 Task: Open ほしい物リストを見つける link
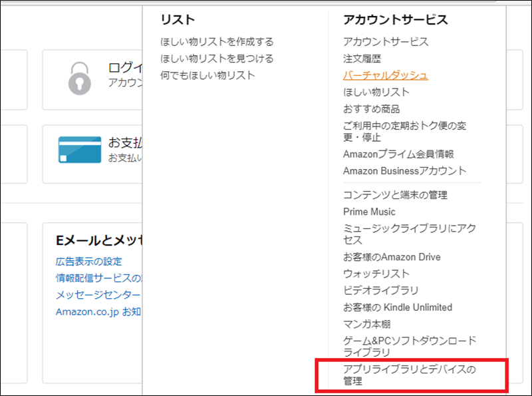(x=217, y=59)
